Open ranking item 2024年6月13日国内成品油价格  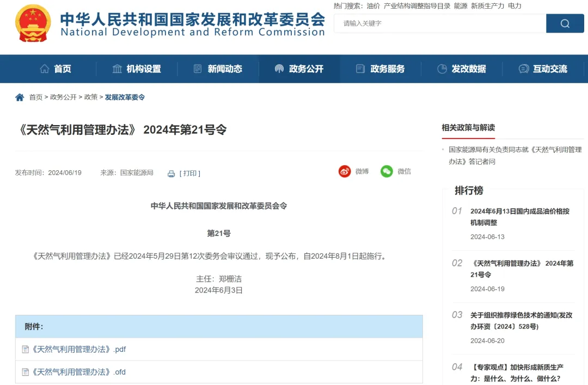pyautogui.click(x=519, y=216)
